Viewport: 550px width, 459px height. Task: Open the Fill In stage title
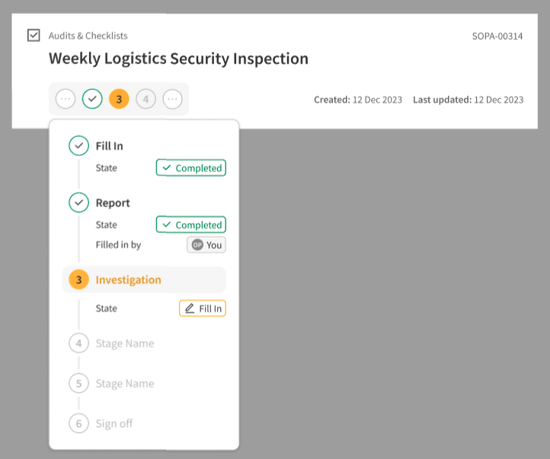point(109,146)
